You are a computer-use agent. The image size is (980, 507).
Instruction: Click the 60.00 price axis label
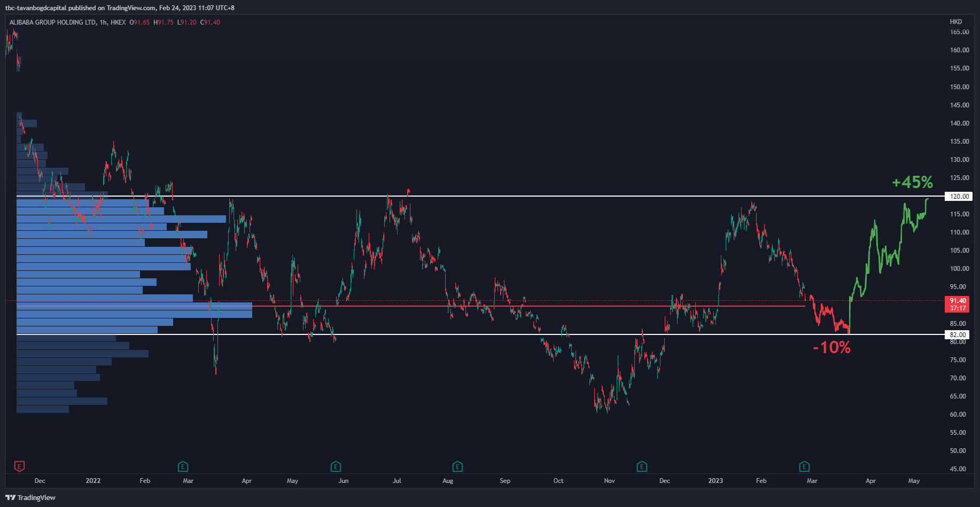click(x=958, y=415)
